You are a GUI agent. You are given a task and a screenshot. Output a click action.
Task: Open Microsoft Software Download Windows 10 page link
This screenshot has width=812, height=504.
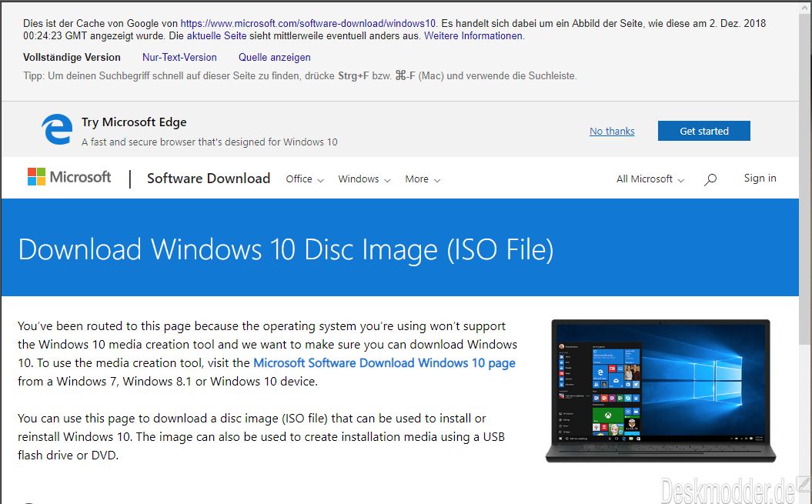[384, 363]
